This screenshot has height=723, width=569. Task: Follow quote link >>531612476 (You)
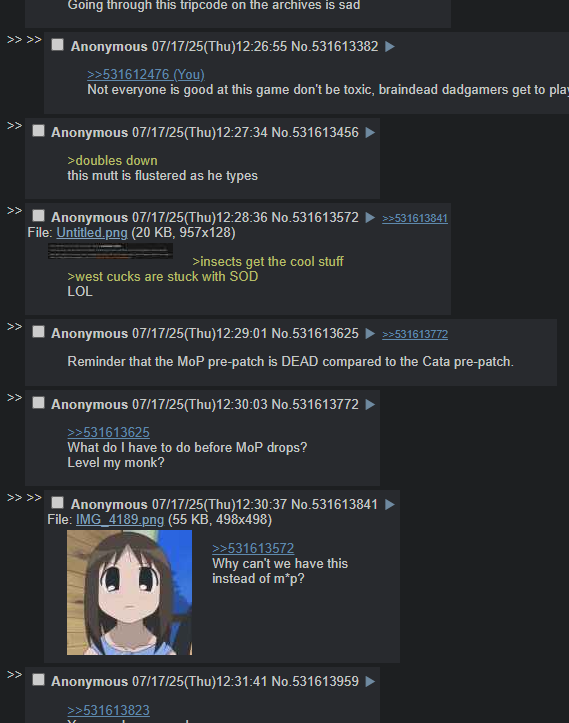click(146, 74)
